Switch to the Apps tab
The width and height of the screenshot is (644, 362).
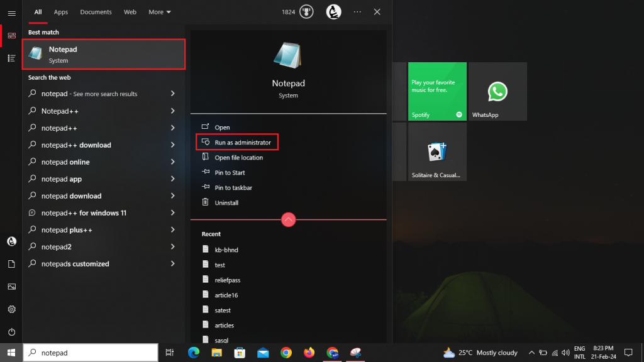pyautogui.click(x=61, y=12)
